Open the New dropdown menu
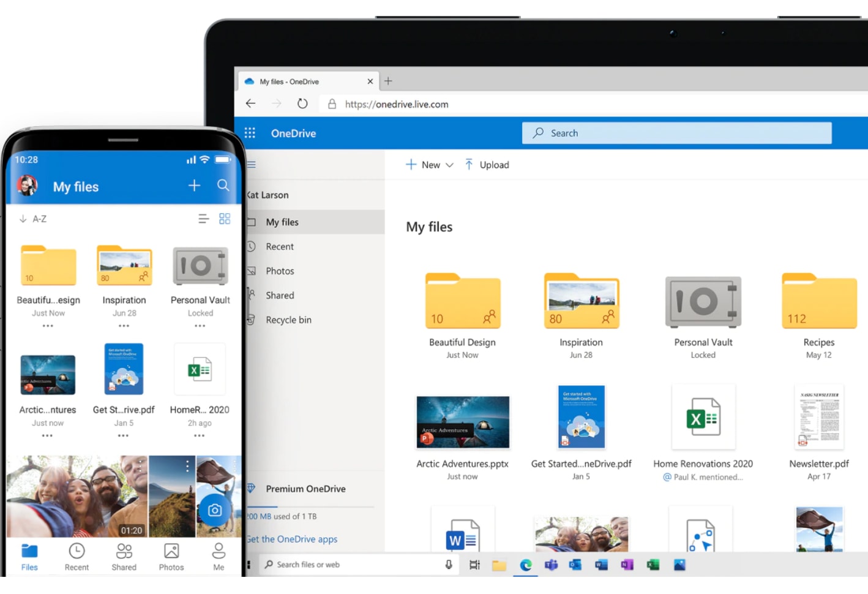 430,165
